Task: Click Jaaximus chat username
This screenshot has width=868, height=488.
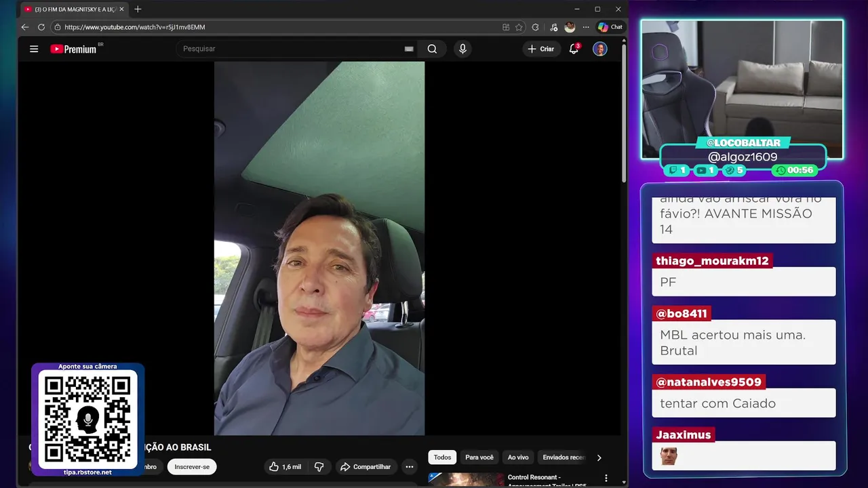Action: pos(684,435)
